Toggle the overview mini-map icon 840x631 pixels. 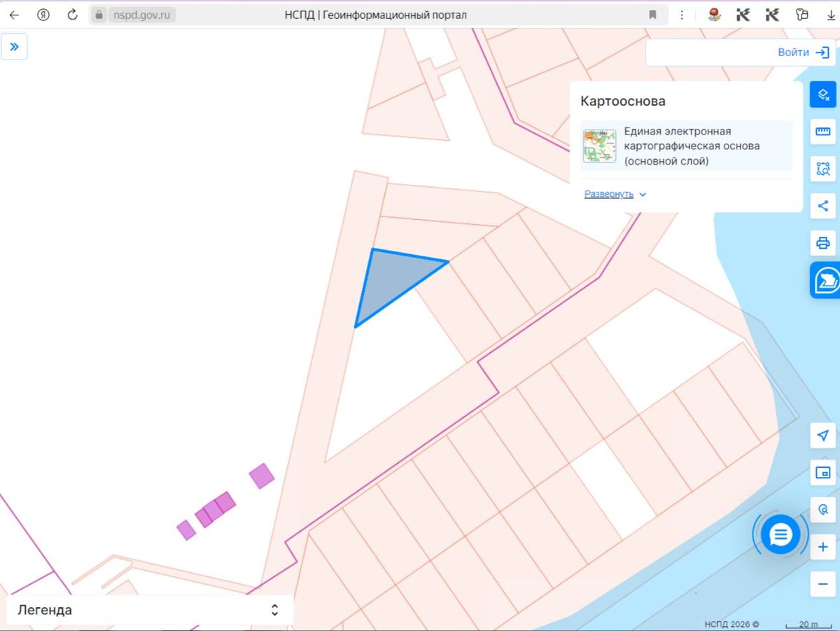(x=823, y=473)
